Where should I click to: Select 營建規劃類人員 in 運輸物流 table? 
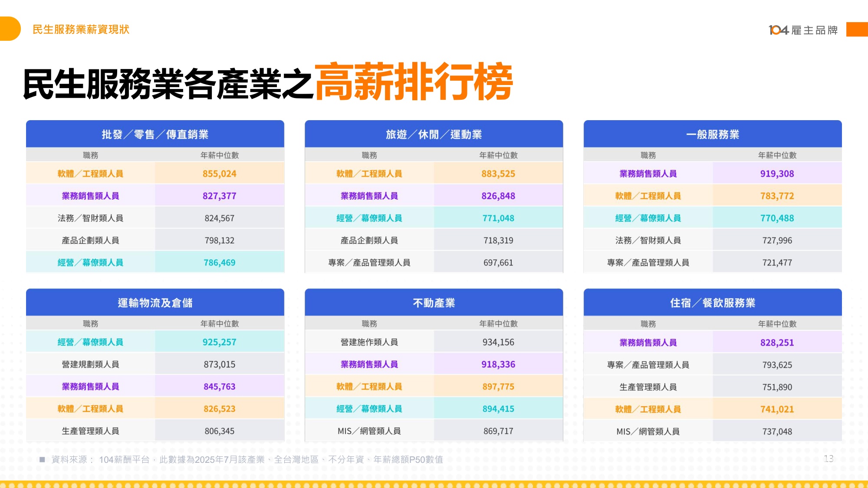click(x=90, y=364)
